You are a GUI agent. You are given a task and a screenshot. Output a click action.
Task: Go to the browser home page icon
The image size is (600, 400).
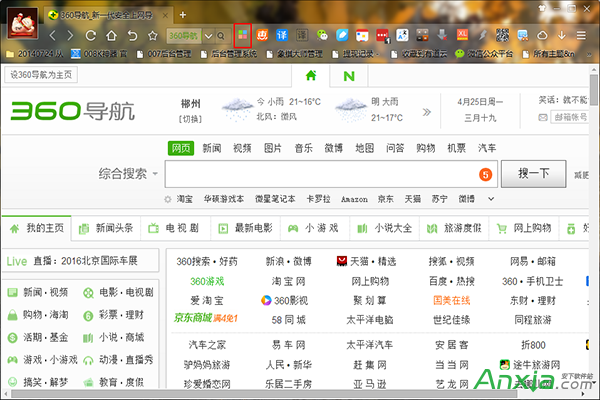point(111,36)
